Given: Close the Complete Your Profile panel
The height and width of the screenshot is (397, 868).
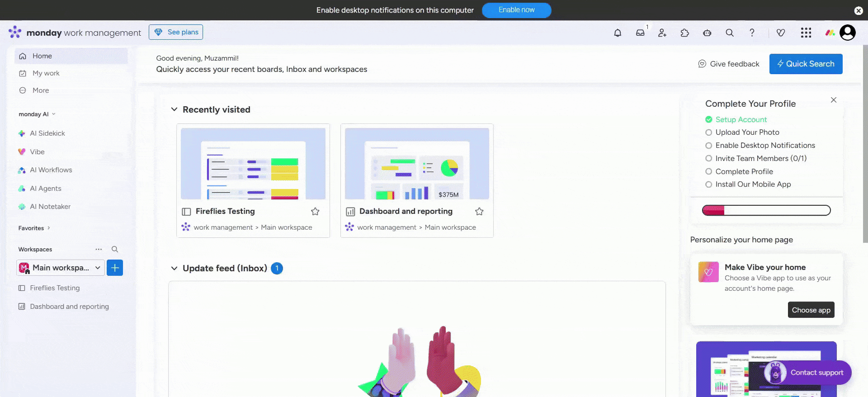Looking at the screenshot, I should tap(834, 100).
